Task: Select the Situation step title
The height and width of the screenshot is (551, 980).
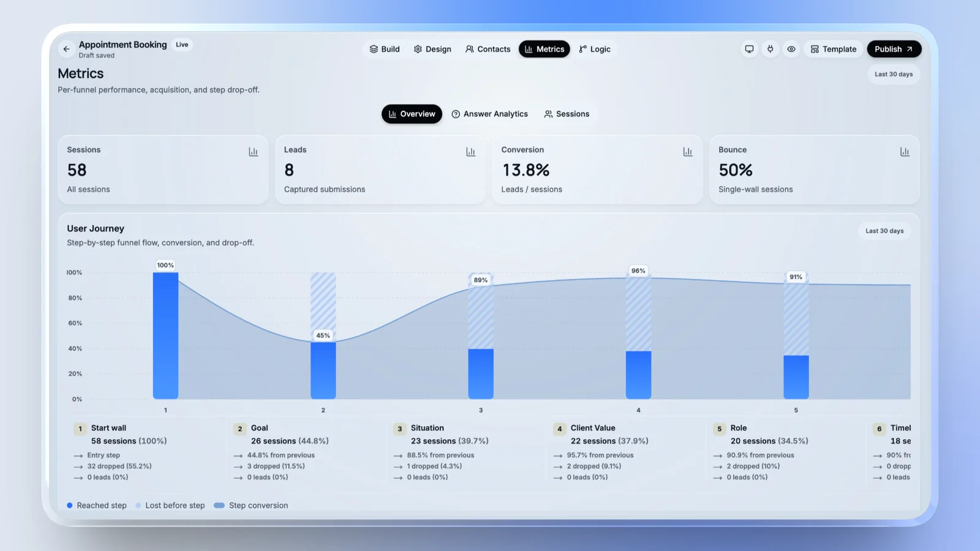Action: coord(428,428)
